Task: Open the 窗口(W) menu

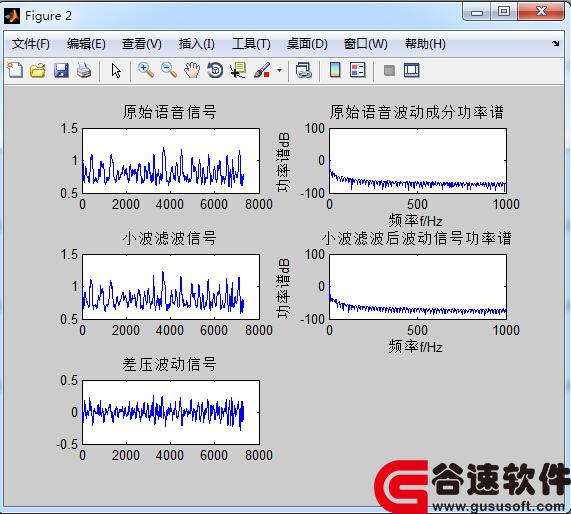Action: (366, 44)
